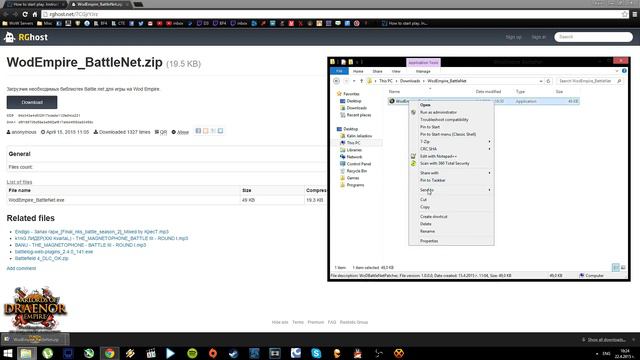Open Steam from the taskbar
Viewport: 640px width, 360px height.
[233, 353]
